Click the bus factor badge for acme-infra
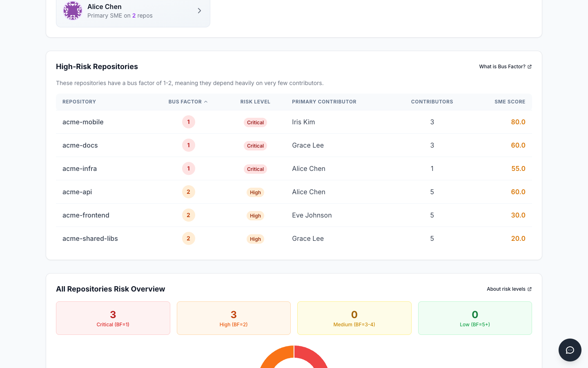Screen dimensions: 588x368 [x=189, y=168]
